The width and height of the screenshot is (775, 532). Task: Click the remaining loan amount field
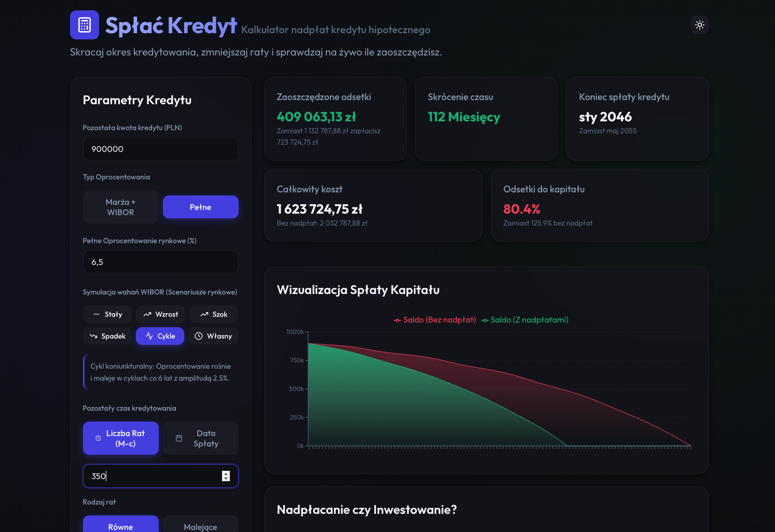tap(160, 149)
